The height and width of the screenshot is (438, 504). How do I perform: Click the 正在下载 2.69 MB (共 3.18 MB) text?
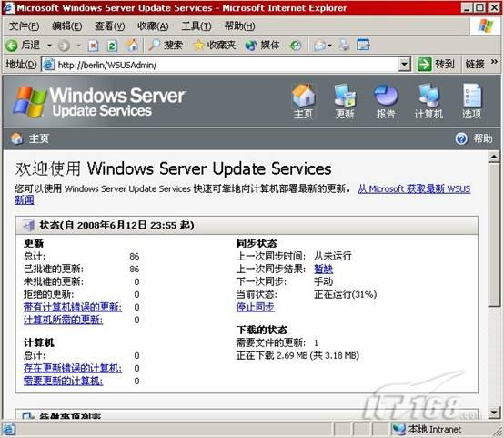click(x=297, y=356)
